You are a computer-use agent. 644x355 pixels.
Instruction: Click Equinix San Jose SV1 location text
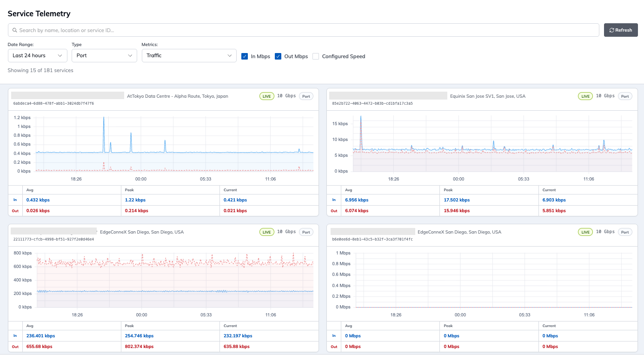pyautogui.click(x=488, y=96)
